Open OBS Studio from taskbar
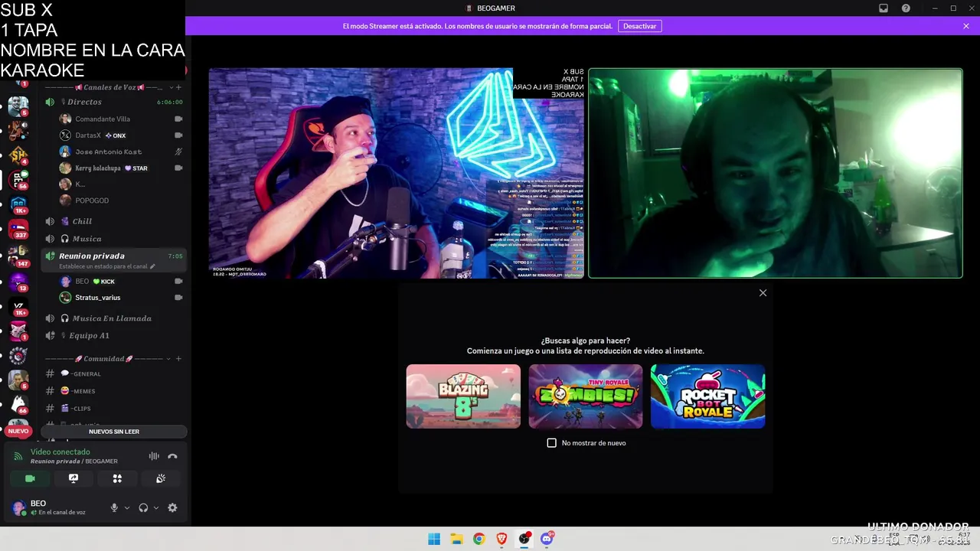This screenshot has height=551, width=980. coord(524,539)
